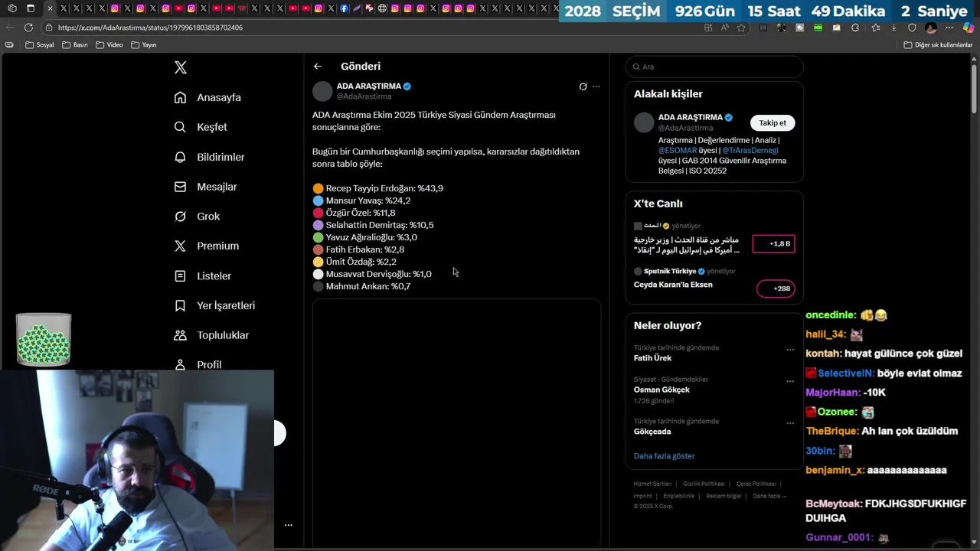The height and width of the screenshot is (551, 980).
Task: Add page to favorites with star icon
Action: pyautogui.click(x=741, y=28)
